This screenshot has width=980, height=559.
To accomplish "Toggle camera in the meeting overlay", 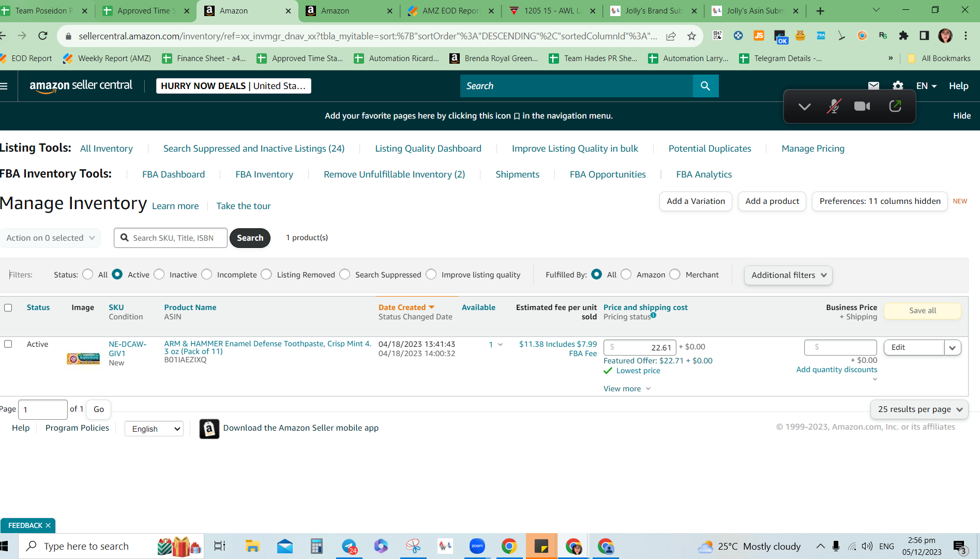I will point(862,106).
